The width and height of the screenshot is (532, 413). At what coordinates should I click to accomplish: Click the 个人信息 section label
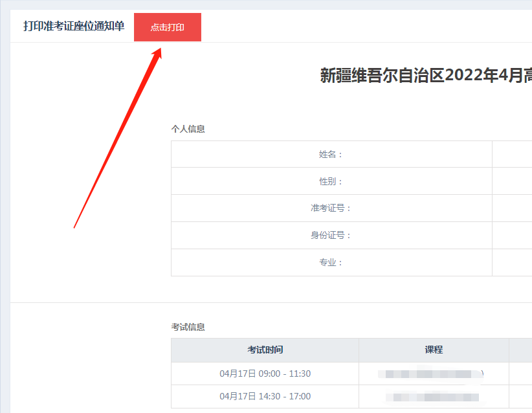188,129
